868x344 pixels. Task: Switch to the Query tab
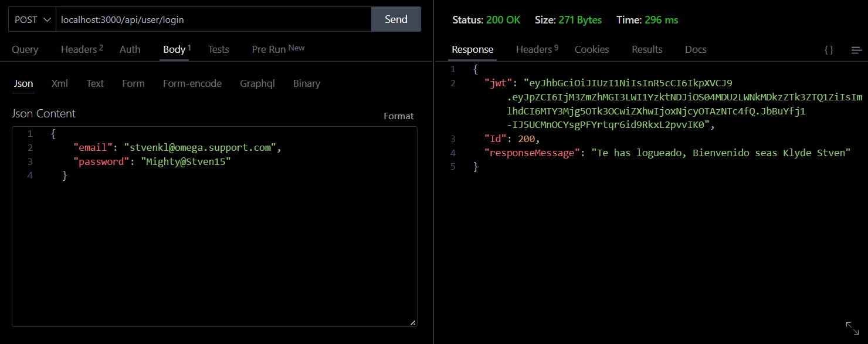click(x=25, y=49)
